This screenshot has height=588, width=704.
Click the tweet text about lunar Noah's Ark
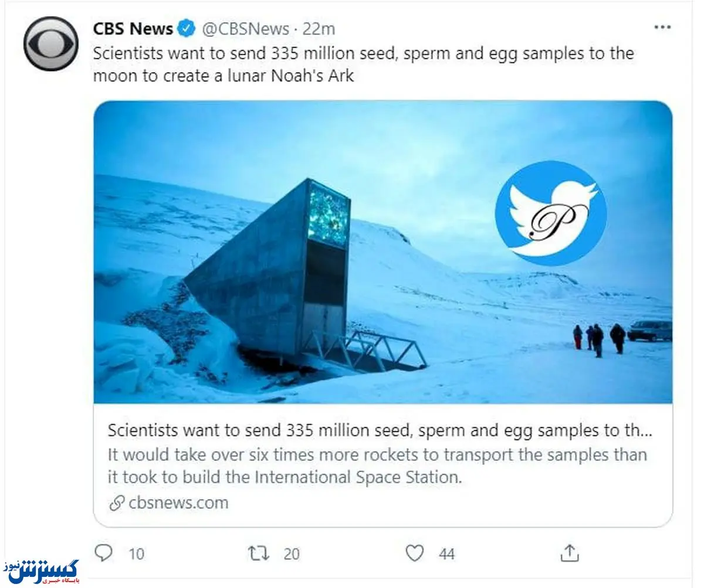point(364,64)
